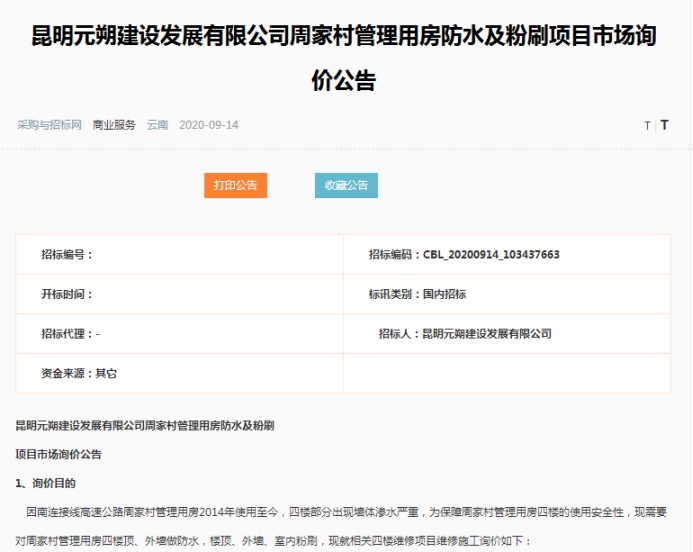693x552 pixels.
Task: Click the announcement title heading
Action: click(x=345, y=58)
